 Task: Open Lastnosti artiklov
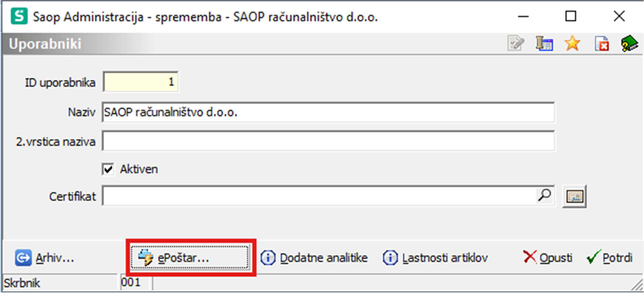click(x=435, y=258)
